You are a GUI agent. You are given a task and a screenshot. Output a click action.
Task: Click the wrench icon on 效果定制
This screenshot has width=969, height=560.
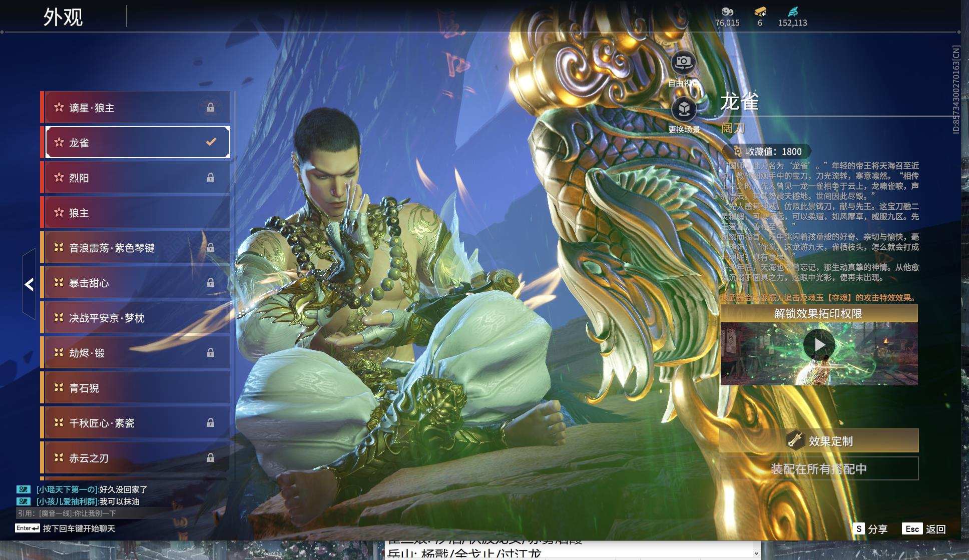pos(794,440)
